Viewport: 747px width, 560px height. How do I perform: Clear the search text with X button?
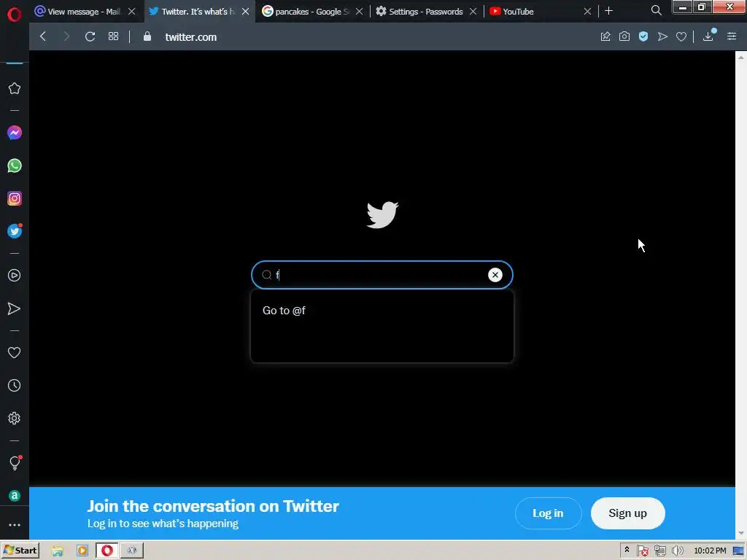(495, 275)
